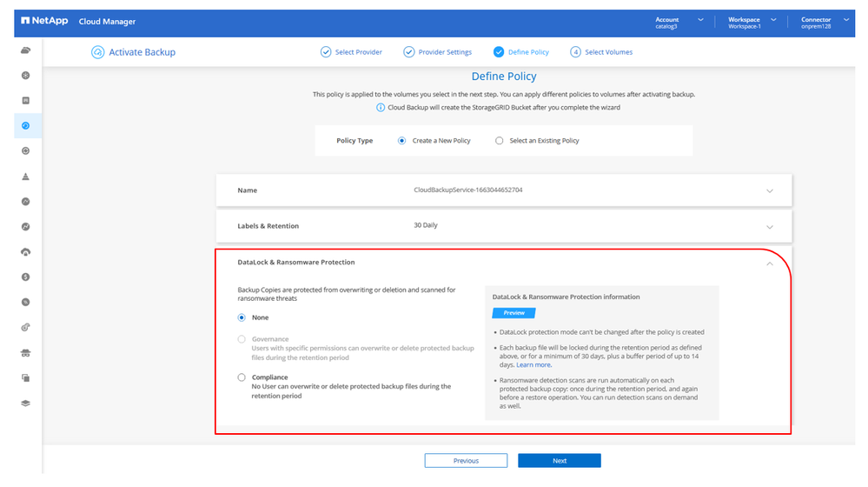Click the policy name CloudBackupService-1663044652704
The height and width of the screenshot is (487, 868).
coord(467,190)
